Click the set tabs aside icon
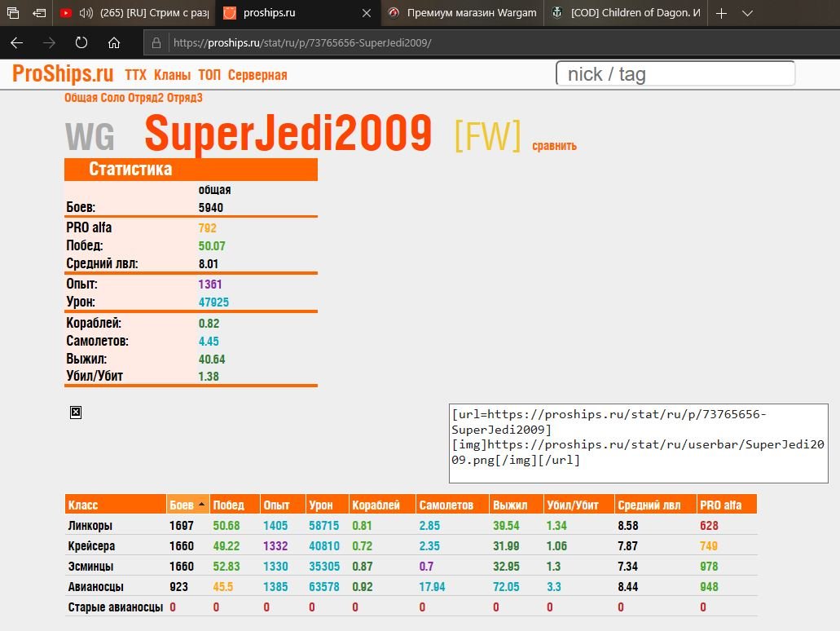 (x=39, y=13)
